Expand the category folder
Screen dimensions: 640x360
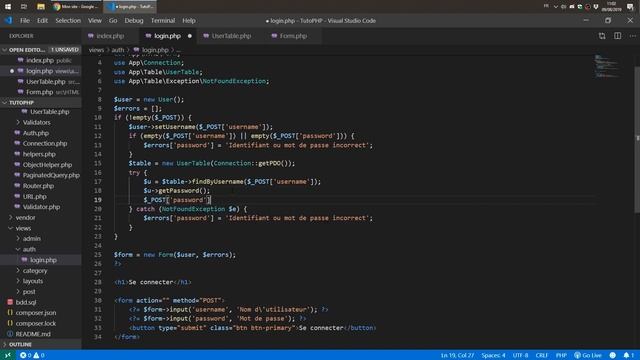point(35,271)
